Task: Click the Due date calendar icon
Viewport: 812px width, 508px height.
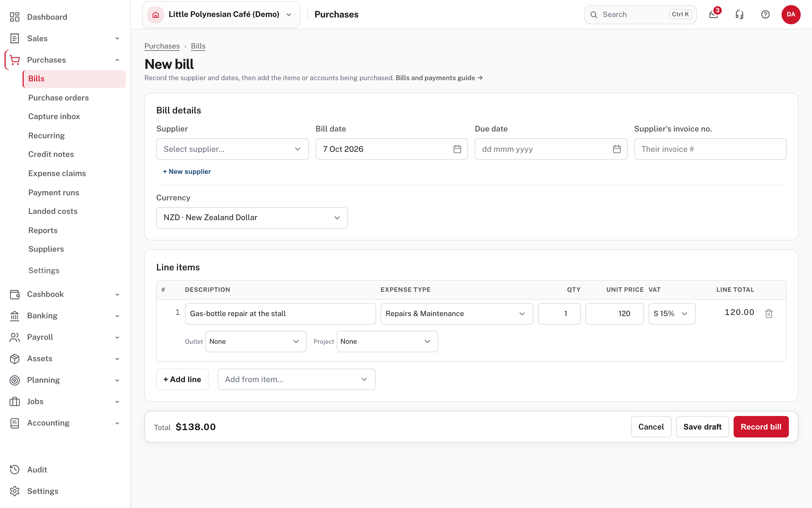Action: pos(617,149)
